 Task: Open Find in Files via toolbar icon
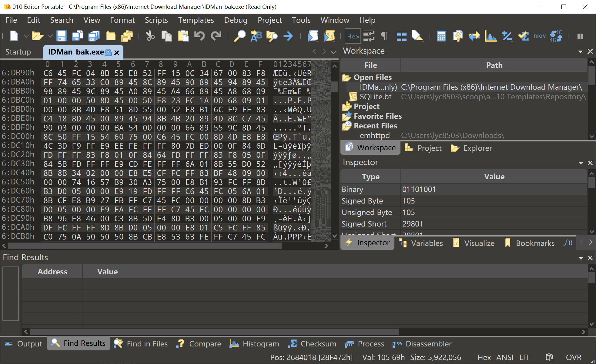coord(272,36)
